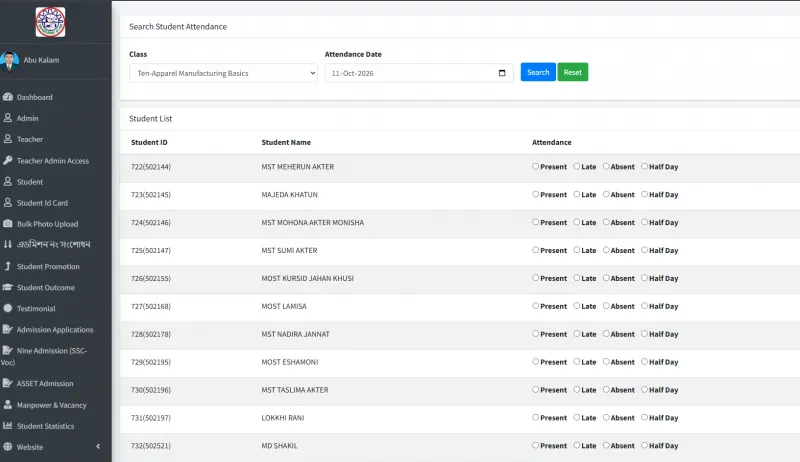Click the Student Name column header
This screenshot has width=800, height=462.
pos(286,142)
